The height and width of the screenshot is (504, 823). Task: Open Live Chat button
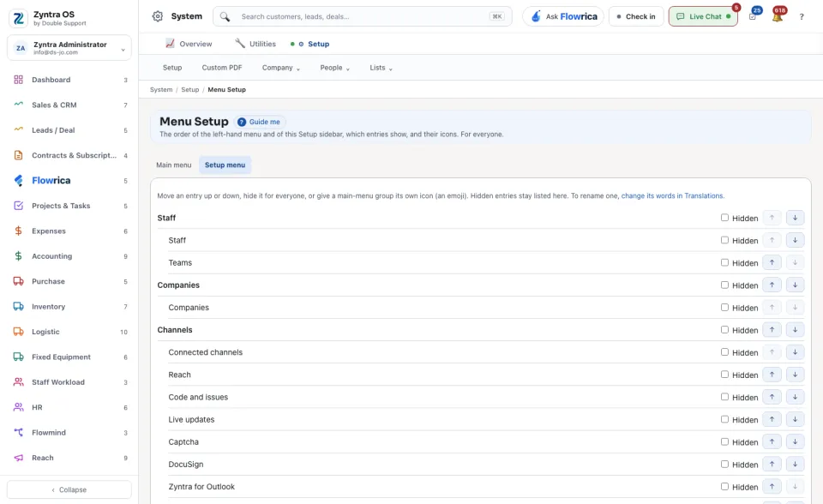703,16
